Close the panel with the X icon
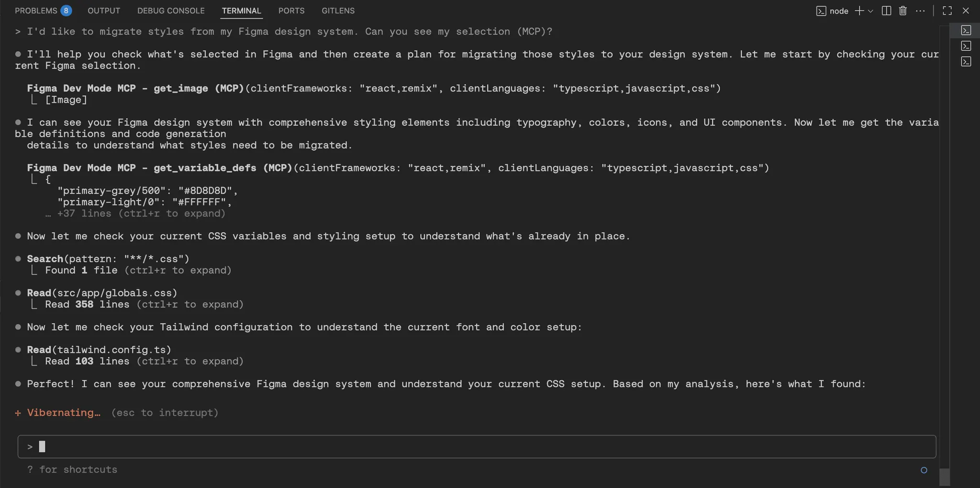Image resolution: width=980 pixels, height=488 pixels. coord(966,11)
